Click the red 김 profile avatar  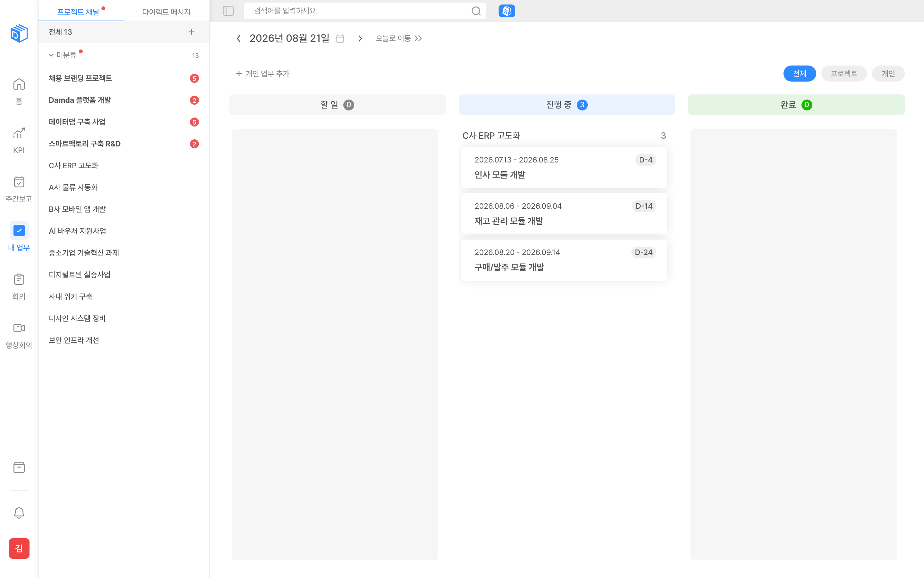point(19,548)
